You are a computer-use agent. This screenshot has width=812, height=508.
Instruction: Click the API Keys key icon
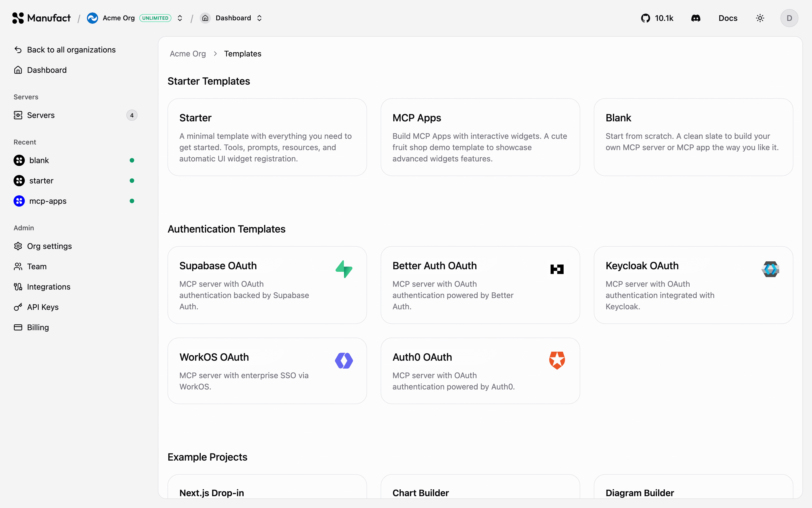click(x=18, y=307)
